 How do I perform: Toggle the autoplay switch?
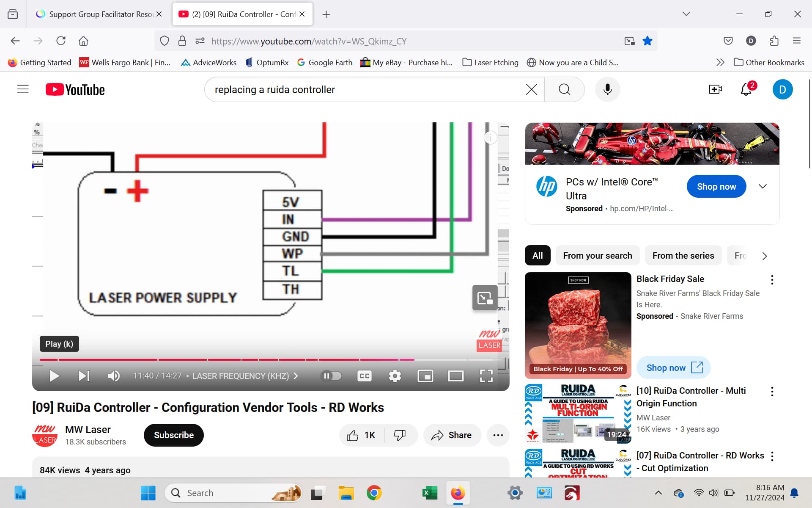(x=332, y=376)
